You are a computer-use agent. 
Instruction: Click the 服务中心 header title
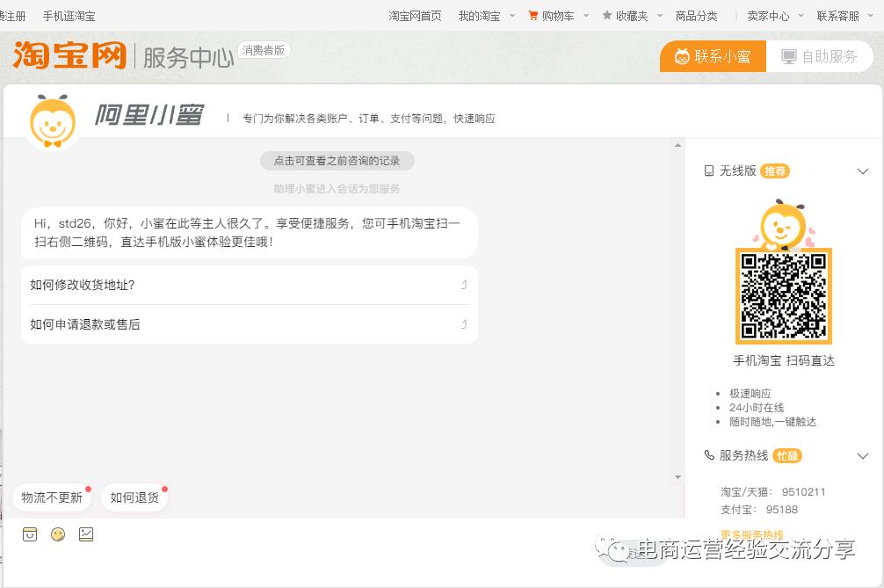tap(188, 57)
